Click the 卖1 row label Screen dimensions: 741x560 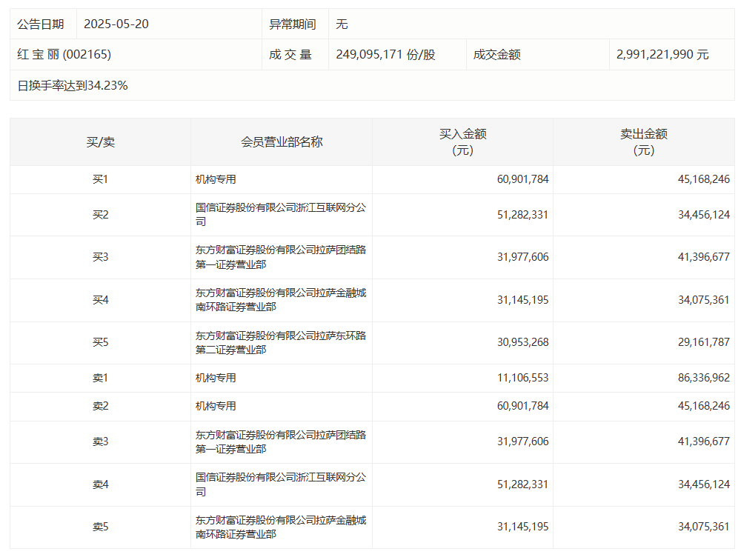[x=101, y=378]
